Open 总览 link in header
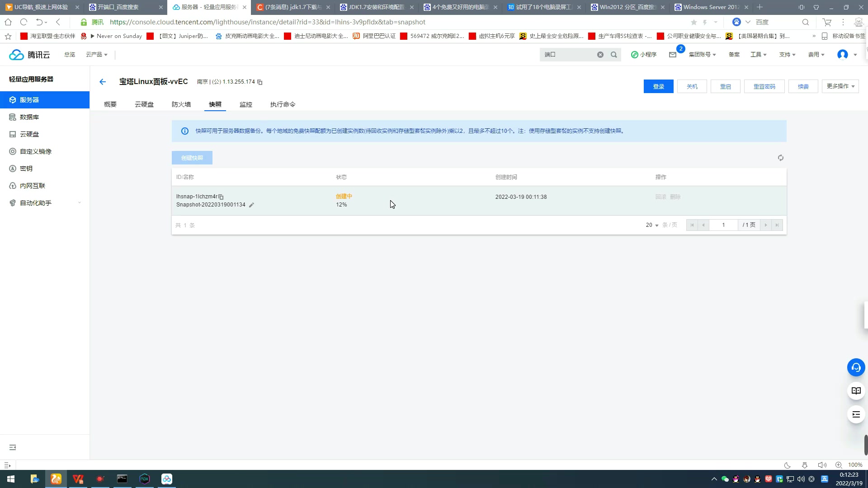 click(x=70, y=55)
